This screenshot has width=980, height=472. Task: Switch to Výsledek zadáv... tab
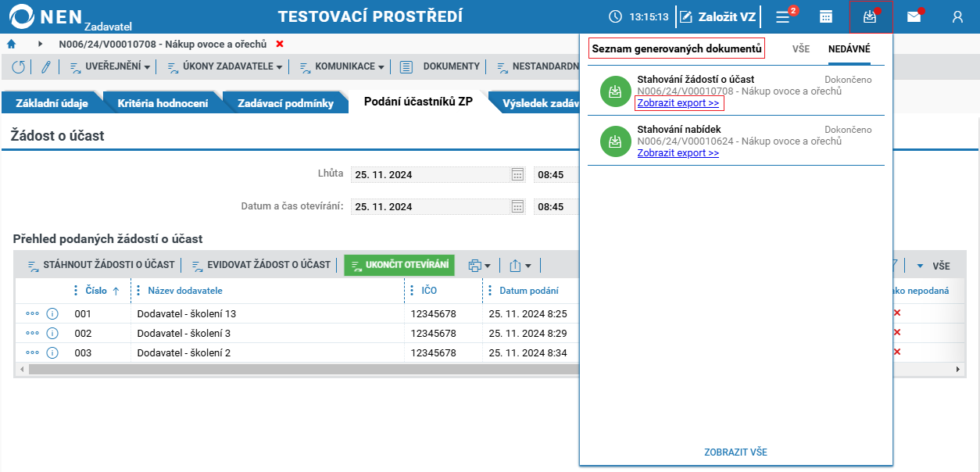539,103
